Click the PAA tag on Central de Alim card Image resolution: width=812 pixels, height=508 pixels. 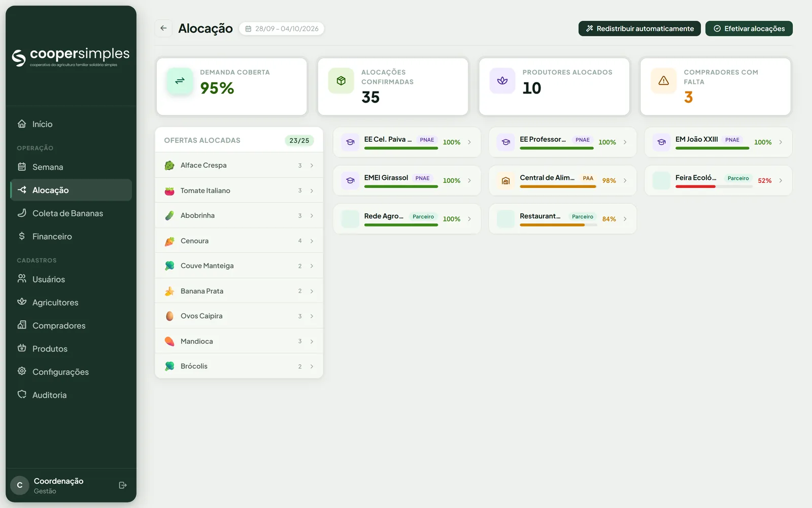[x=588, y=178]
